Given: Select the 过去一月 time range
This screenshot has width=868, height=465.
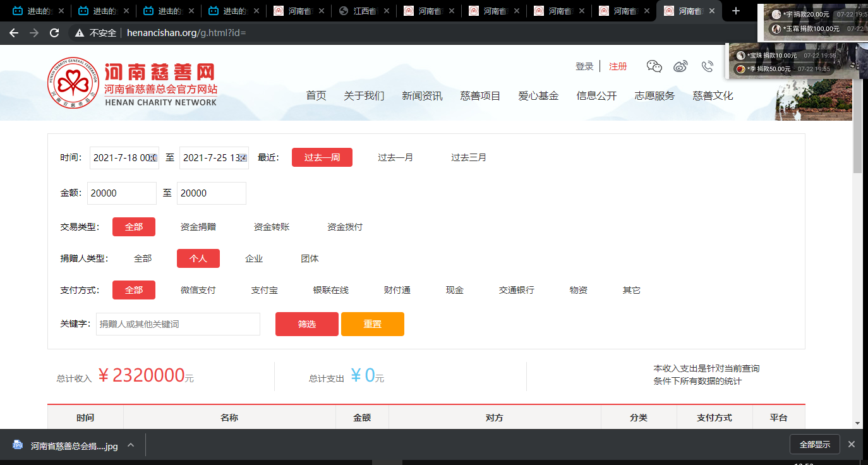Looking at the screenshot, I should coord(395,157).
